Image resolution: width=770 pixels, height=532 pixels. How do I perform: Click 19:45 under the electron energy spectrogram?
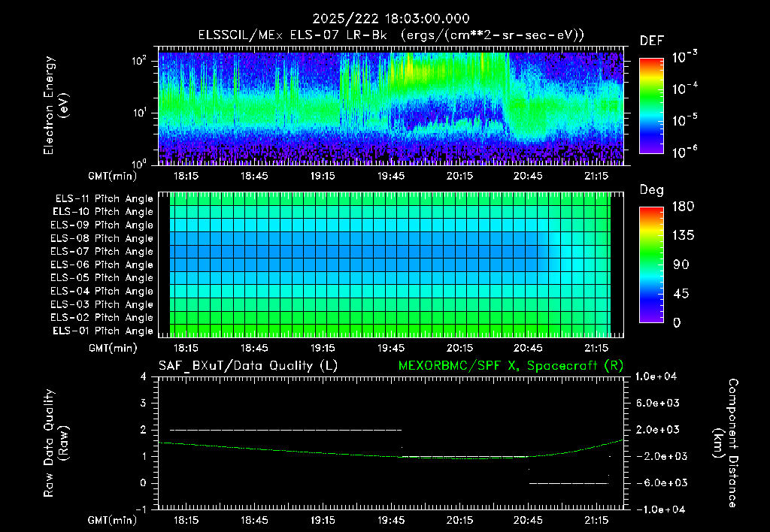[x=391, y=176]
